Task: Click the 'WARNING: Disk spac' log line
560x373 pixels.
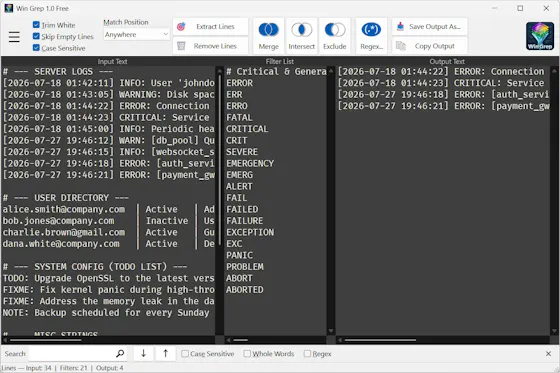Action: tap(108, 94)
